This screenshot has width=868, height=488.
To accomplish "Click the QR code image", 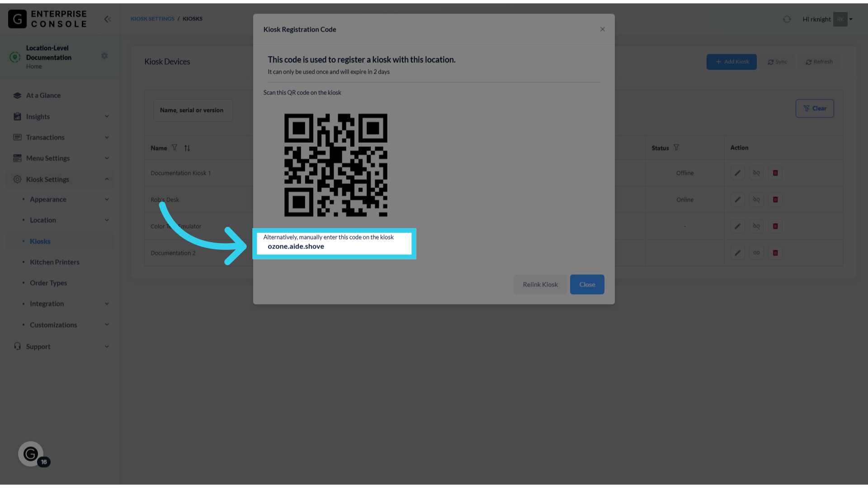I will click(335, 165).
